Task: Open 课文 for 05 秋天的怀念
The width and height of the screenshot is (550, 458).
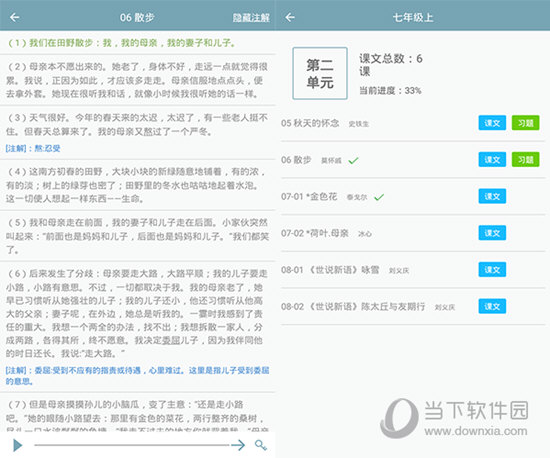Action: (492, 123)
